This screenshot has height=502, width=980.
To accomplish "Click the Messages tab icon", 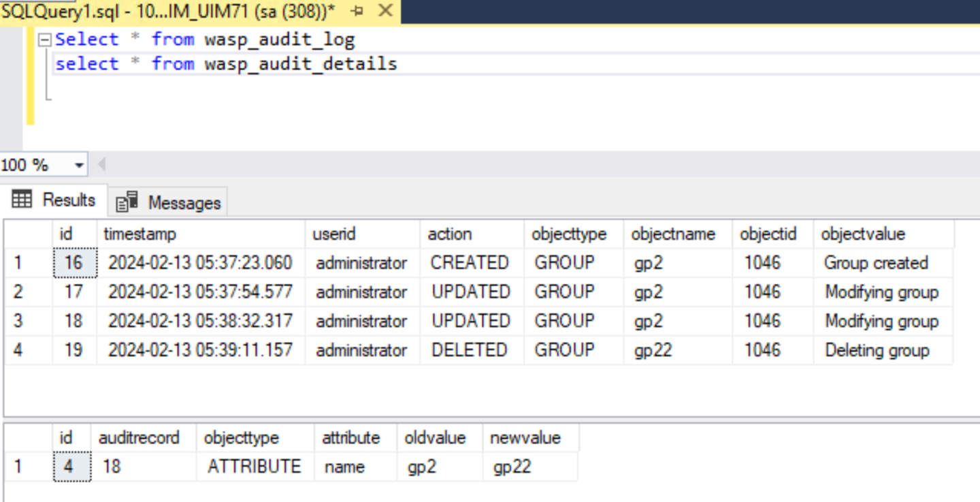I will (x=127, y=202).
